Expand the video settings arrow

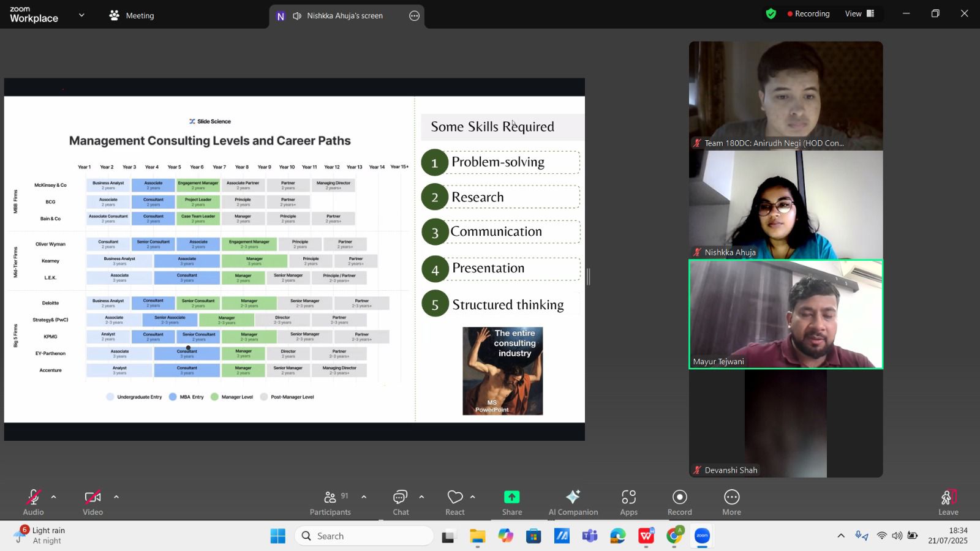116,497
